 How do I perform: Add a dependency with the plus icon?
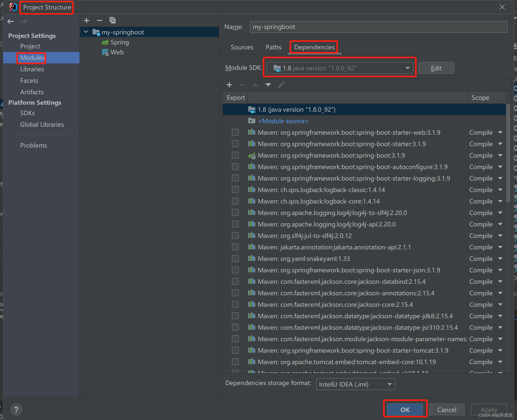pyautogui.click(x=229, y=85)
